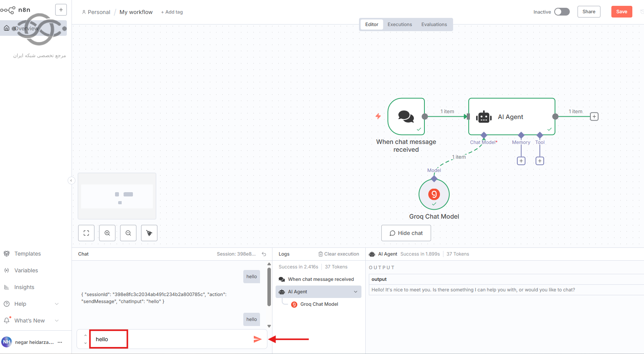
Task: Click the canvas minimap thumbnail
Action: (x=117, y=196)
